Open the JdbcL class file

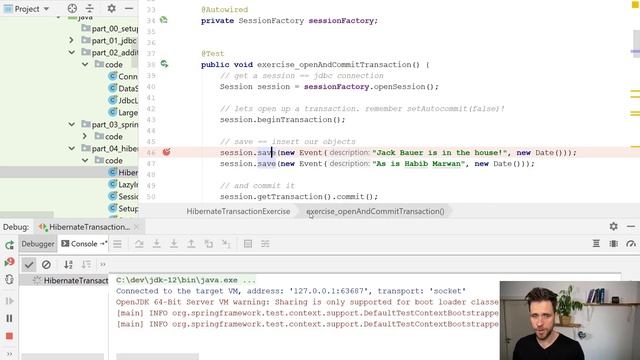coord(123,100)
